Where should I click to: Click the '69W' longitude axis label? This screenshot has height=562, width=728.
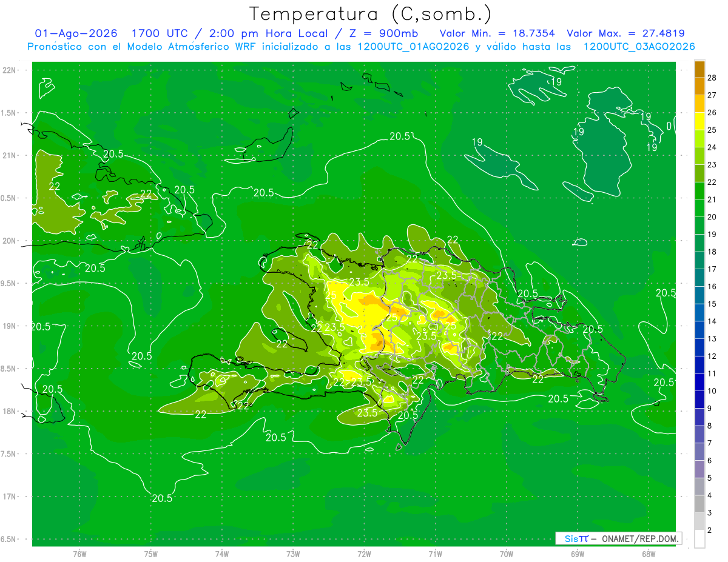pyautogui.click(x=578, y=554)
